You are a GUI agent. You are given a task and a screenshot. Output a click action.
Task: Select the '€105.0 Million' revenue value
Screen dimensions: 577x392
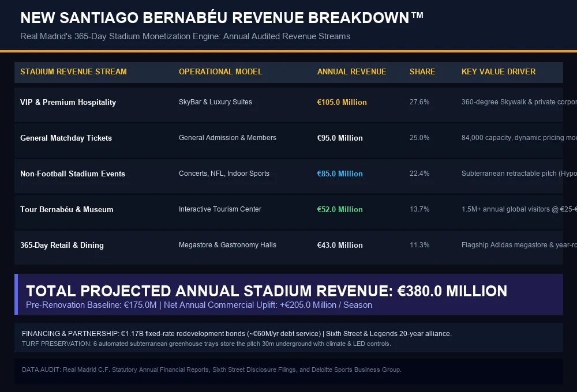coord(342,102)
